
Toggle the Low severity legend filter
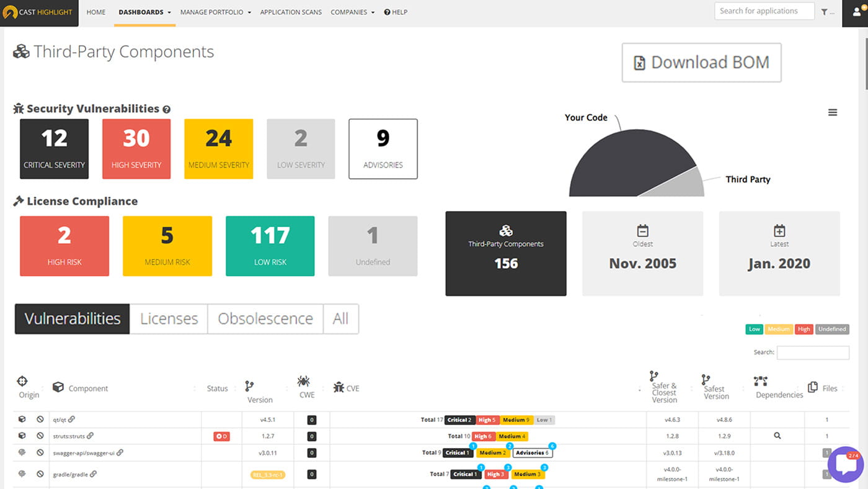754,329
